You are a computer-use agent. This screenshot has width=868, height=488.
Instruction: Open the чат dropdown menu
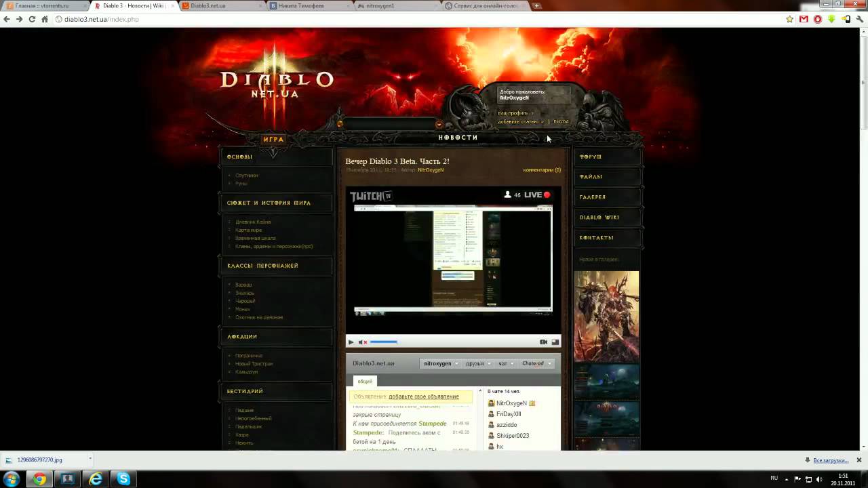506,363
